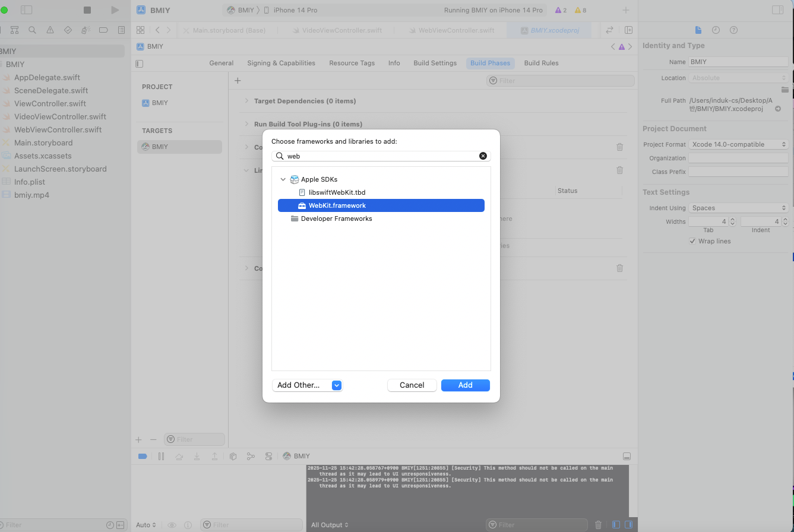Open the History inspector icon
The width and height of the screenshot is (794, 532).
click(716, 30)
